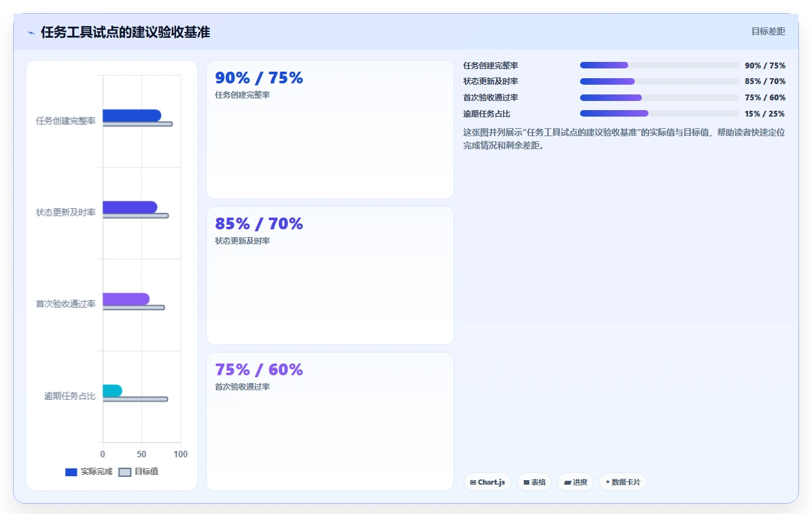812x514 pixels.
Task: Click the cyan actual bar for 逾期任务占比 in the chart
Action: coord(112,391)
